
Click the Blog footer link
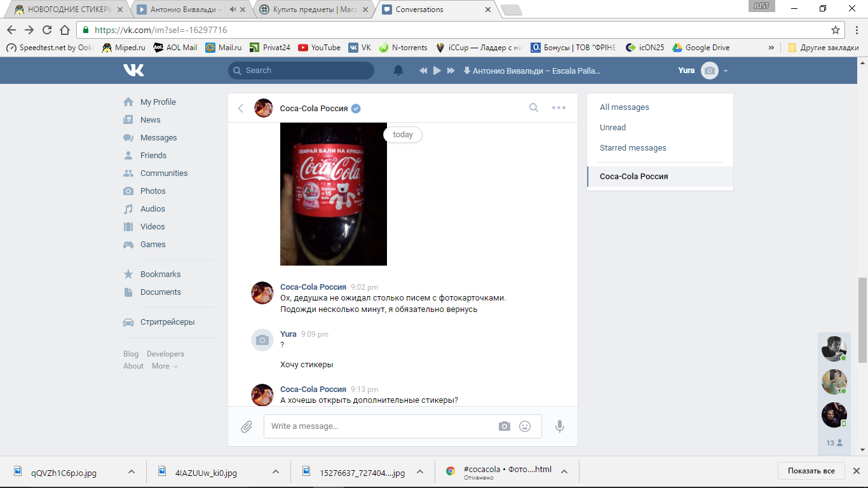point(131,354)
